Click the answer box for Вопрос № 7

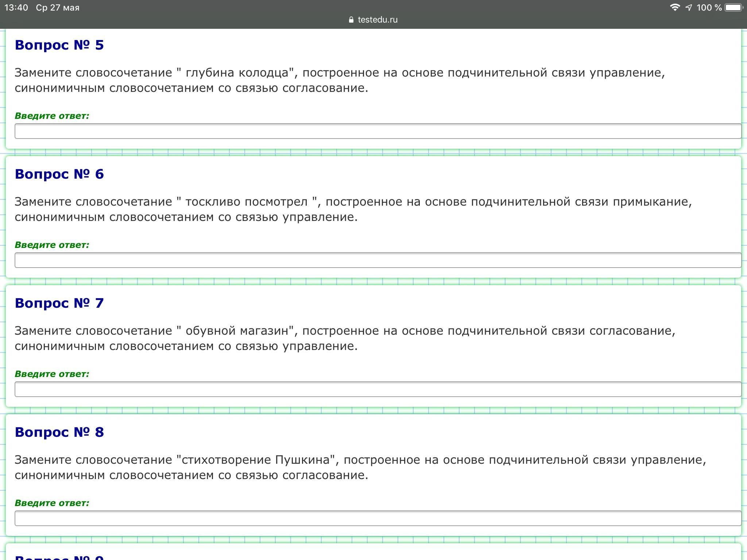(x=378, y=389)
